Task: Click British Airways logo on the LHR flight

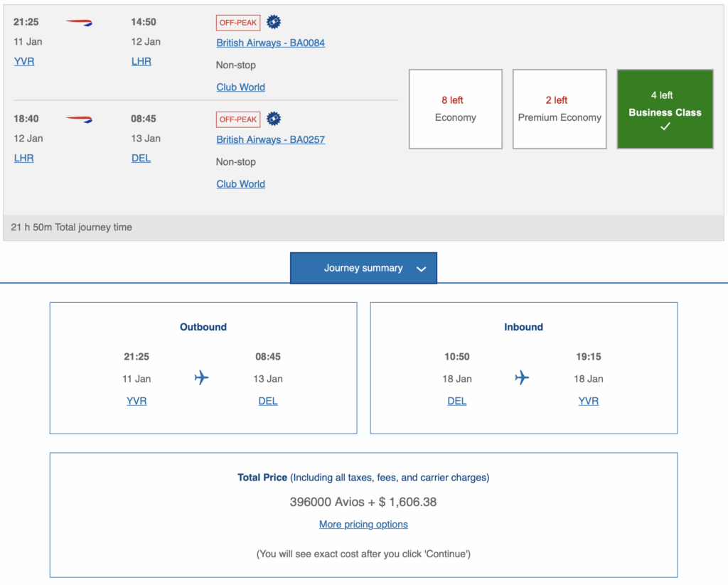Action: click(x=79, y=119)
